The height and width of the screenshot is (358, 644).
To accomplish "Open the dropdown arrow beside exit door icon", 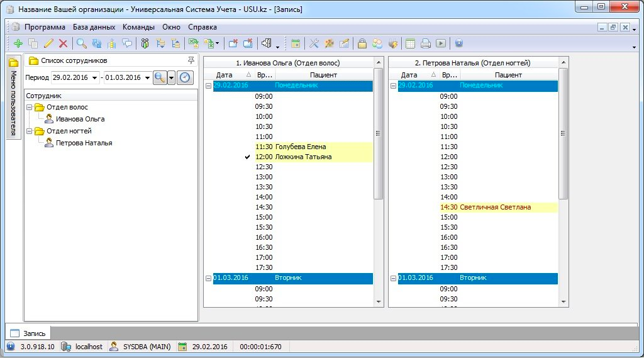I will 277,46.
